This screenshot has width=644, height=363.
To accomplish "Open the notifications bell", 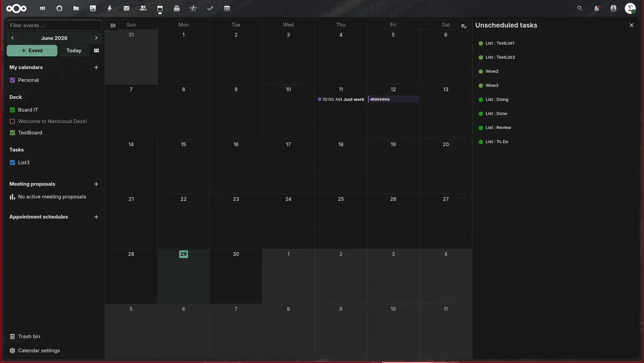I will [596, 8].
